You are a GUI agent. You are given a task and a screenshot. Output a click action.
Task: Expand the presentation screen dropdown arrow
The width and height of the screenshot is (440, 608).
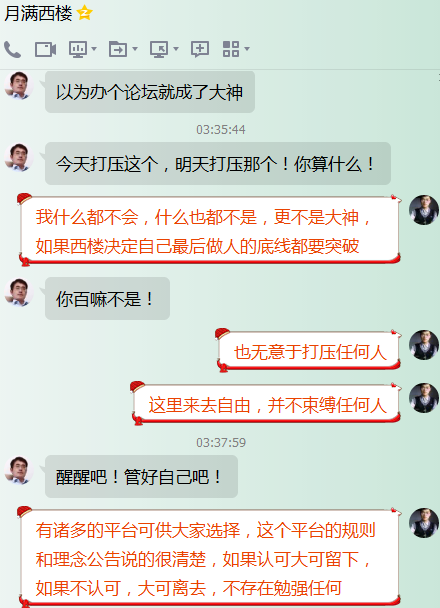pyautogui.click(x=94, y=49)
